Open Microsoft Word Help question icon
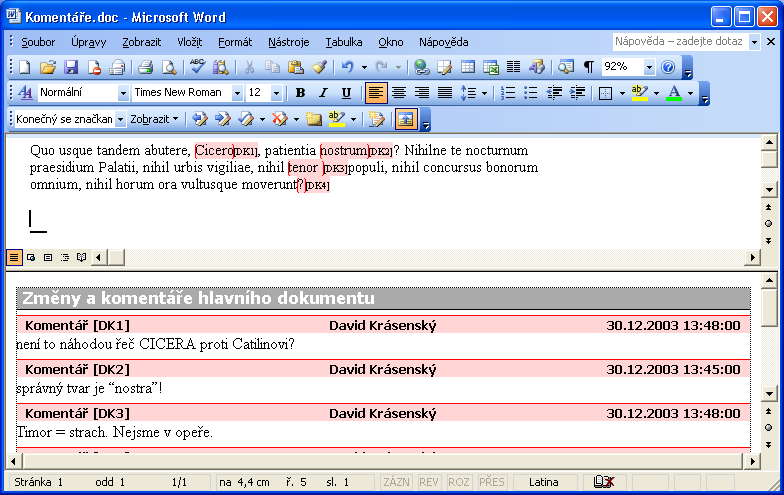 coord(668,67)
